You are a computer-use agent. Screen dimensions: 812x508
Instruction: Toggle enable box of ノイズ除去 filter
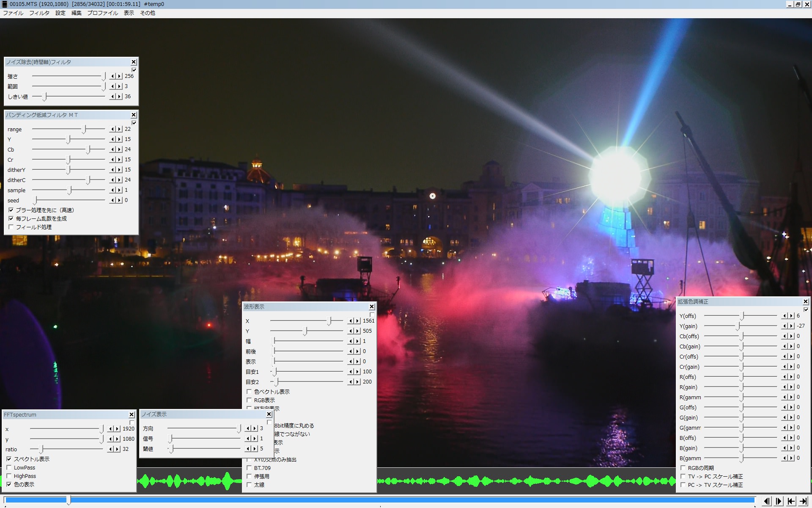click(x=134, y=70)
